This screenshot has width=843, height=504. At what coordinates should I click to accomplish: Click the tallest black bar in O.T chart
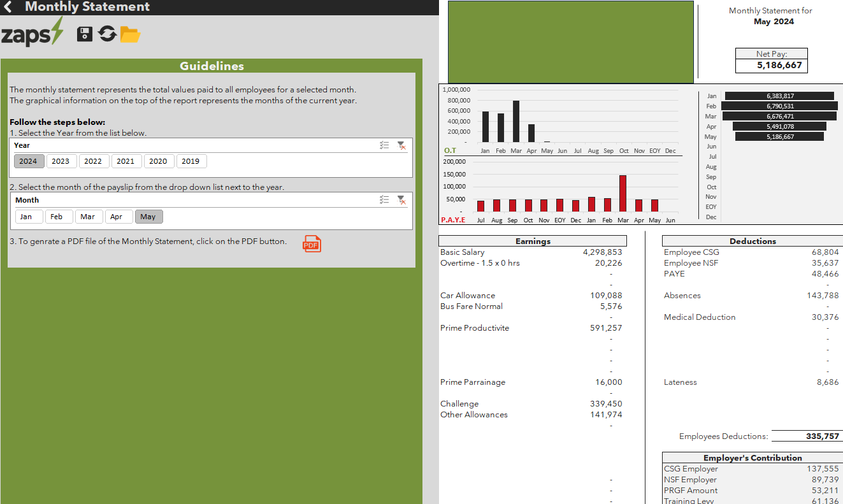516,121
